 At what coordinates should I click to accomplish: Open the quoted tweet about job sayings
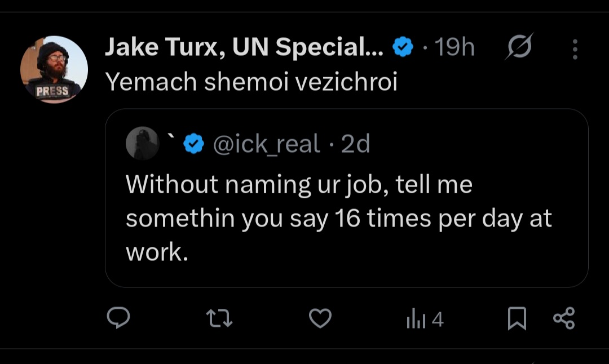[338, 219]
